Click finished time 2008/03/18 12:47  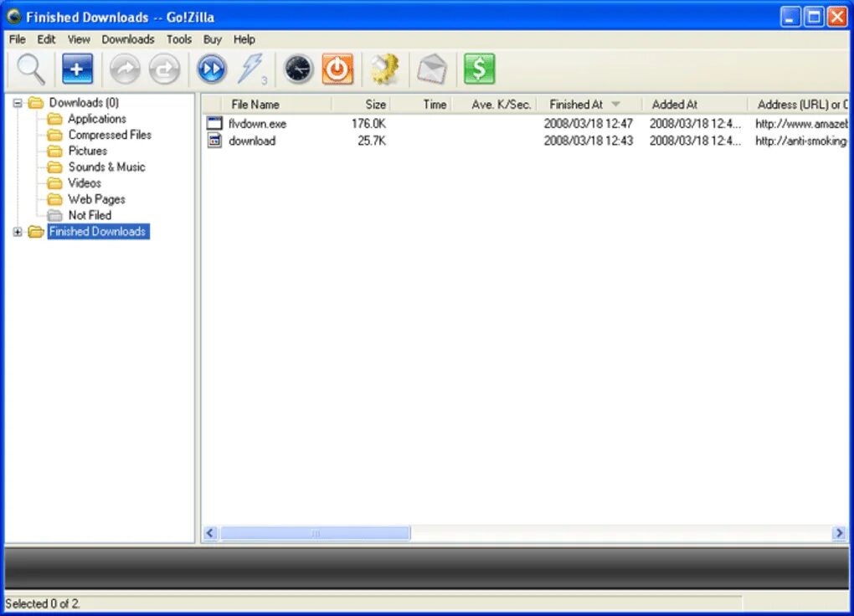click(x=589, y=124)
